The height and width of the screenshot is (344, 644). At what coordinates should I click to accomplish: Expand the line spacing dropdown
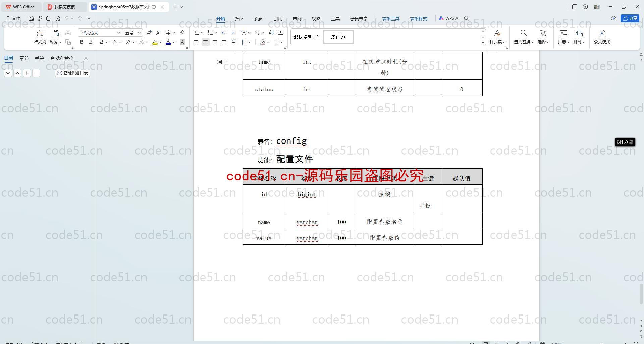tap(249, 42)
